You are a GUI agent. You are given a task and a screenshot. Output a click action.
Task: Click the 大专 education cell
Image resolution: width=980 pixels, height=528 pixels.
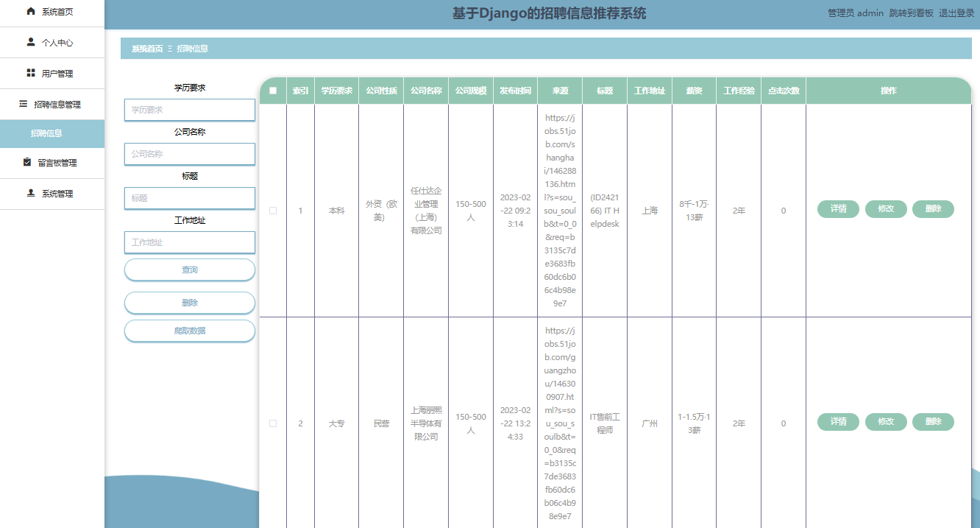[x=336, y=423]
